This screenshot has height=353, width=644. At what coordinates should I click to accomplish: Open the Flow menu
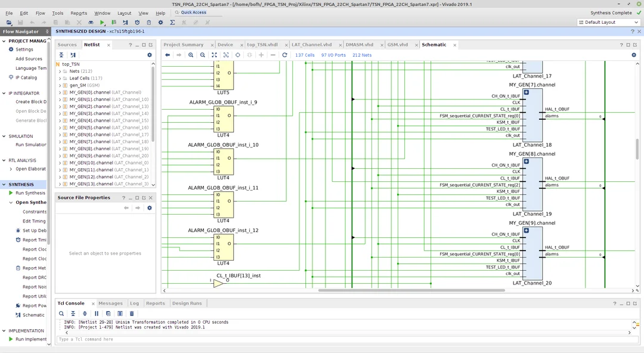41,13
